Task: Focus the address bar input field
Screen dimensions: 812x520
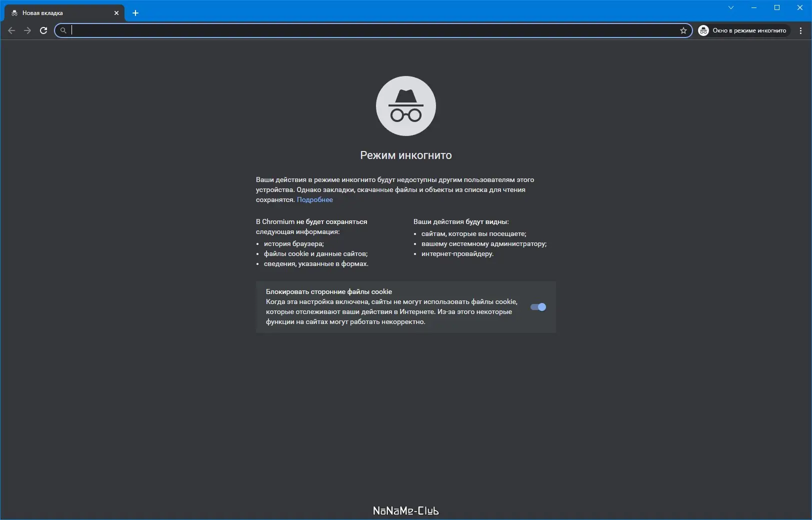Action: pyautogui.click(x=373, y=30)
